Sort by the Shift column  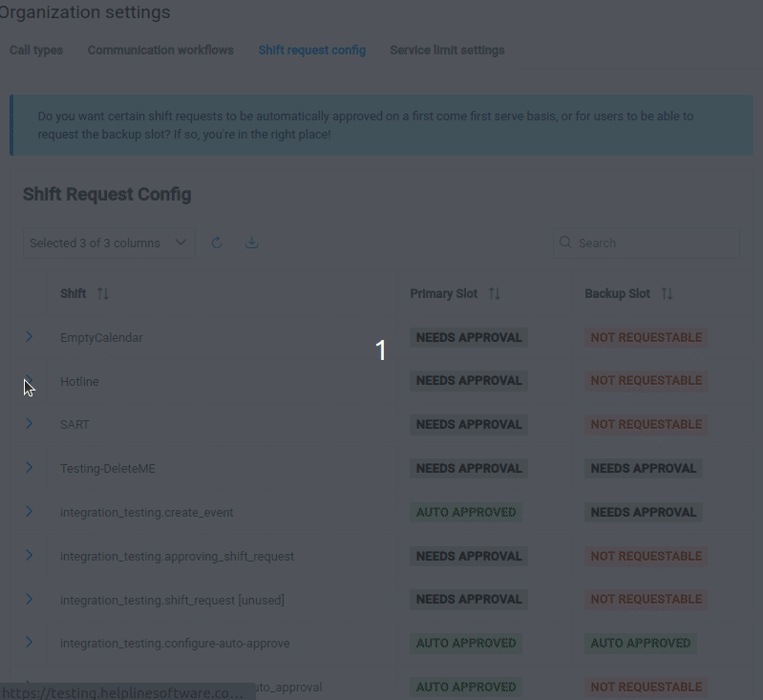pos(103,293)
